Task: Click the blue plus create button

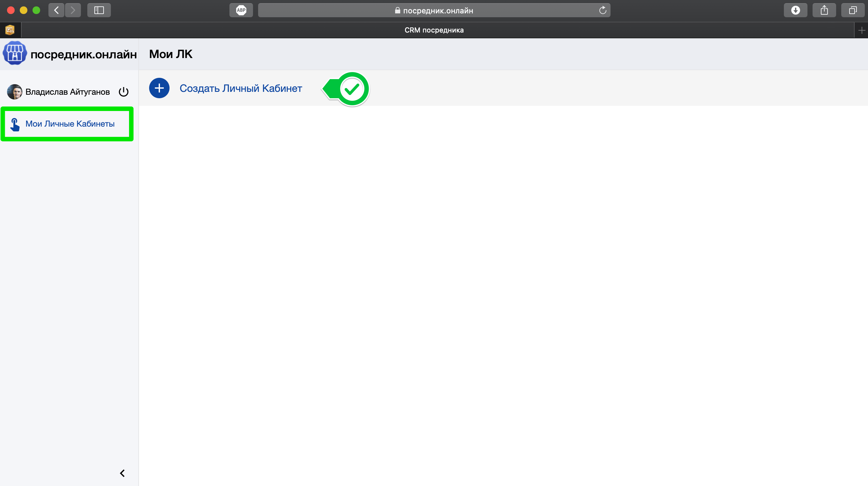Action: pyautogui.click(x=159, y=88)
